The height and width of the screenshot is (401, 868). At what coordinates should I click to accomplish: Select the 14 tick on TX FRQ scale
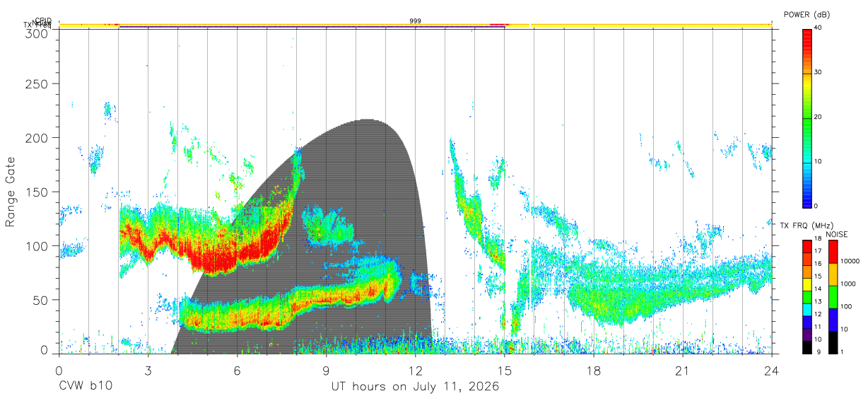pyautogui.click(x=819, y=289)
